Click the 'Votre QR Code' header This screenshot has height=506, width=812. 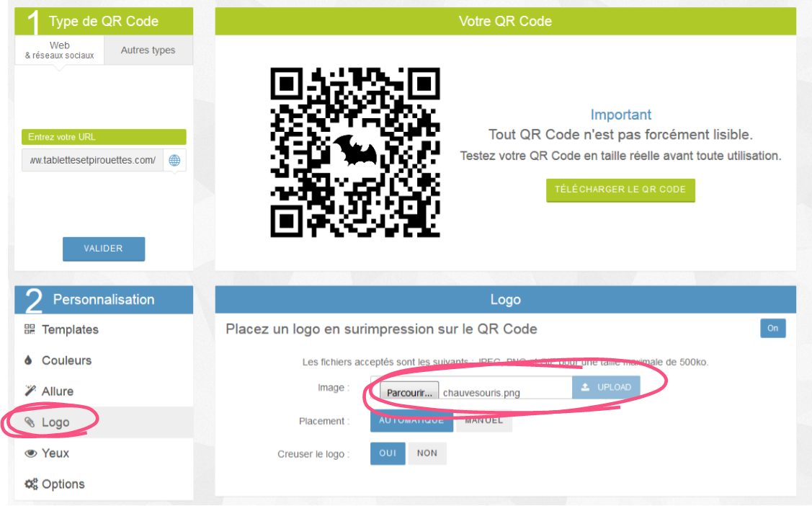pyautogui.click(x=506, y=21)
